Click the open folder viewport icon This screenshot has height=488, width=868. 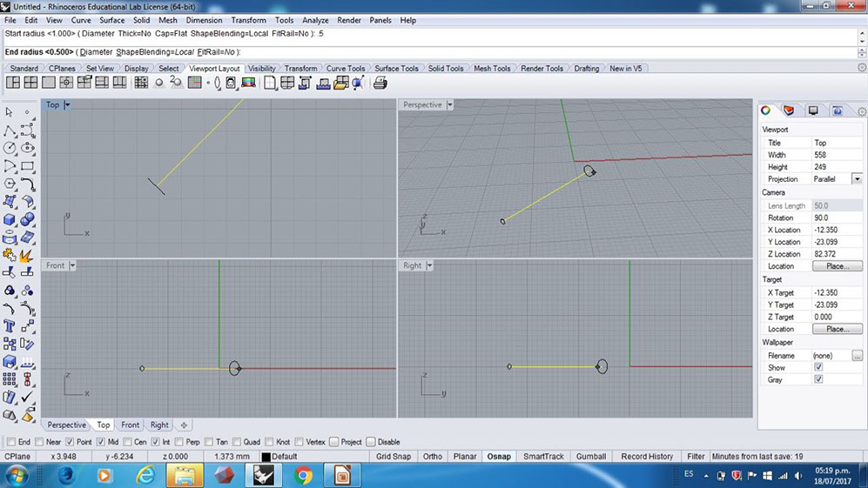pos(341,83)
